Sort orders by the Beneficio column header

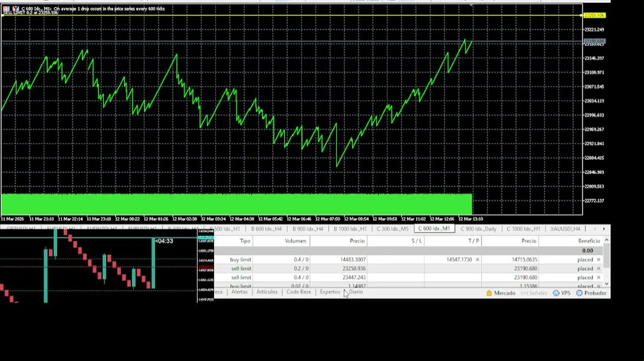click(571, 241)
